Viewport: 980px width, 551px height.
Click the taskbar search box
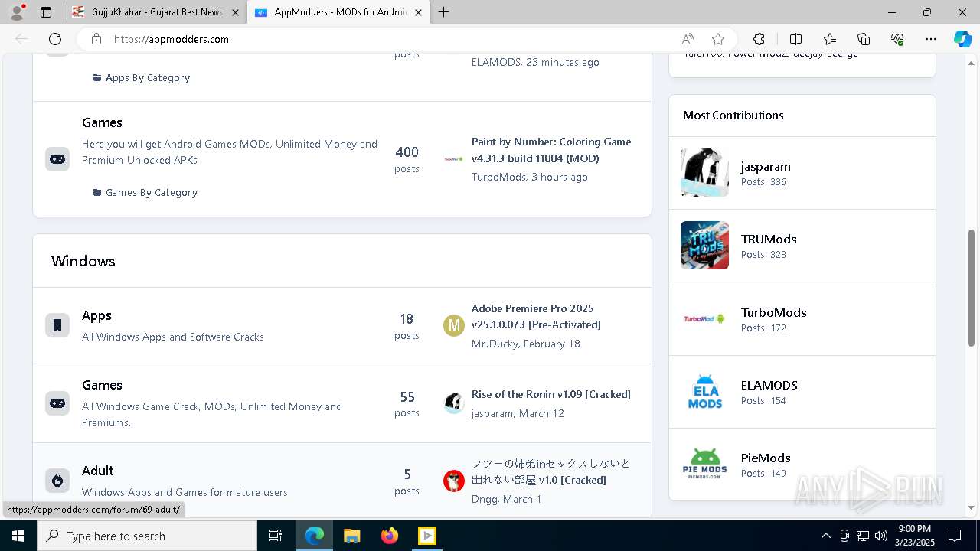[147, 536]
